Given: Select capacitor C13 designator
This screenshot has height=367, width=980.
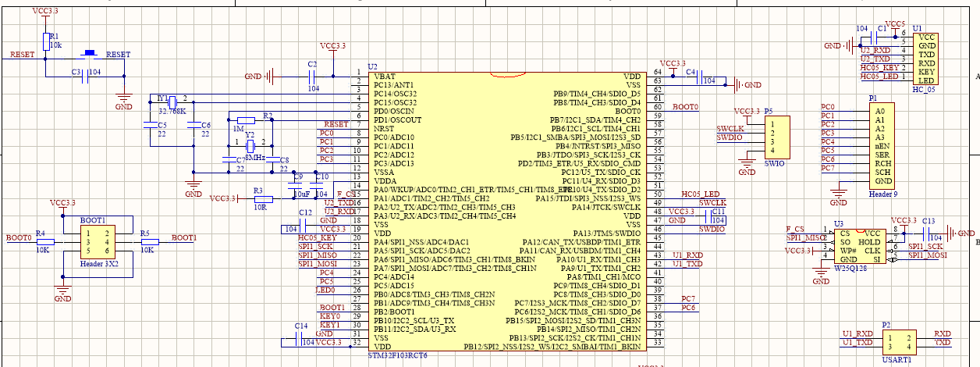Looking at the screenshot, I should coord(929,222).
